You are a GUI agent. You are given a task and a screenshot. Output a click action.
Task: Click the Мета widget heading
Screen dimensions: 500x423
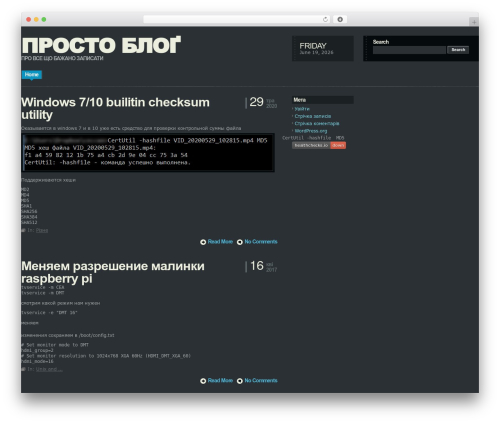(323, 100)
